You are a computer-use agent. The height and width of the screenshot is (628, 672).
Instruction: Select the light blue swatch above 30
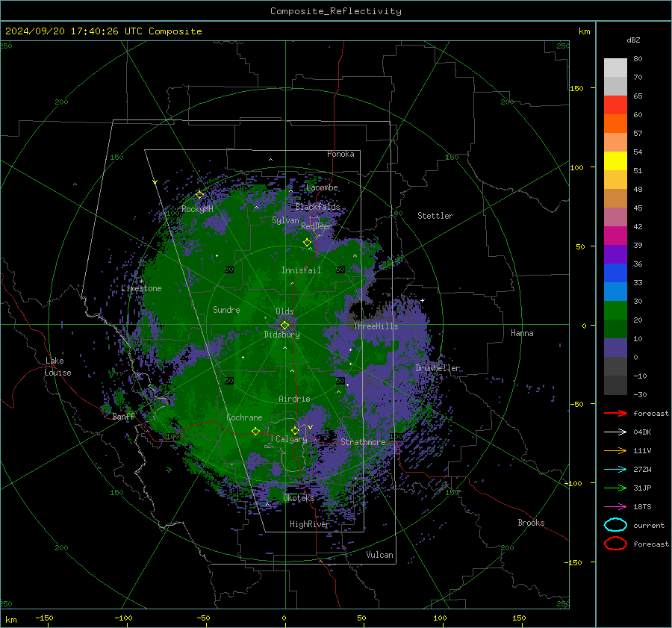click(x=615, y=292)
